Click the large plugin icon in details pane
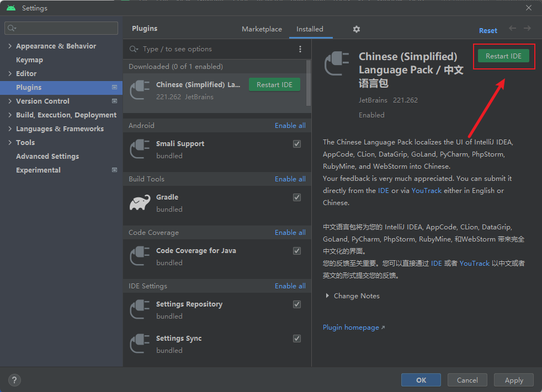542x392 pixels. pyautogui.click(x=337, y=63)
